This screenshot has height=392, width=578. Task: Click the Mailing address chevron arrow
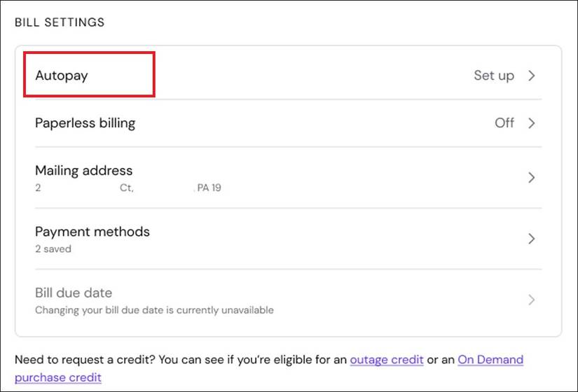(x=531, y=178)
